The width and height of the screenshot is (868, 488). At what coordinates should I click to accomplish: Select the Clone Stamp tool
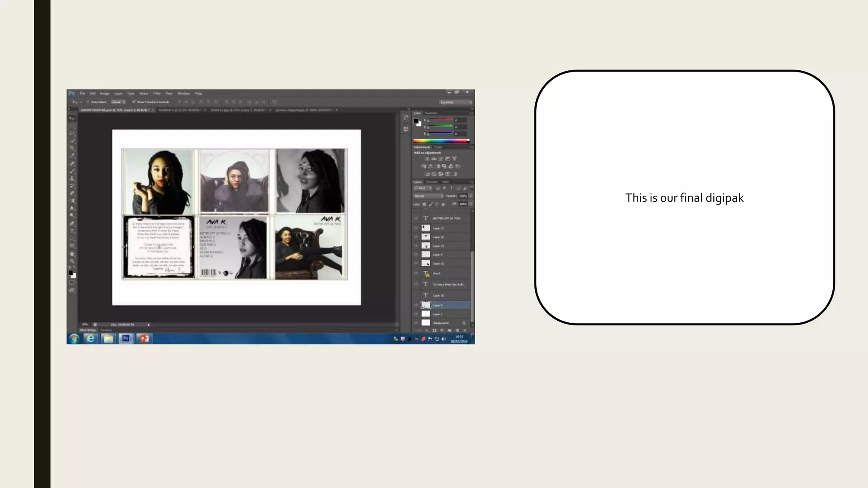click(72, 178)
